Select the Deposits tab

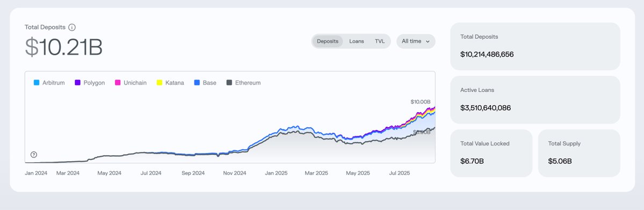click(327, 41)
